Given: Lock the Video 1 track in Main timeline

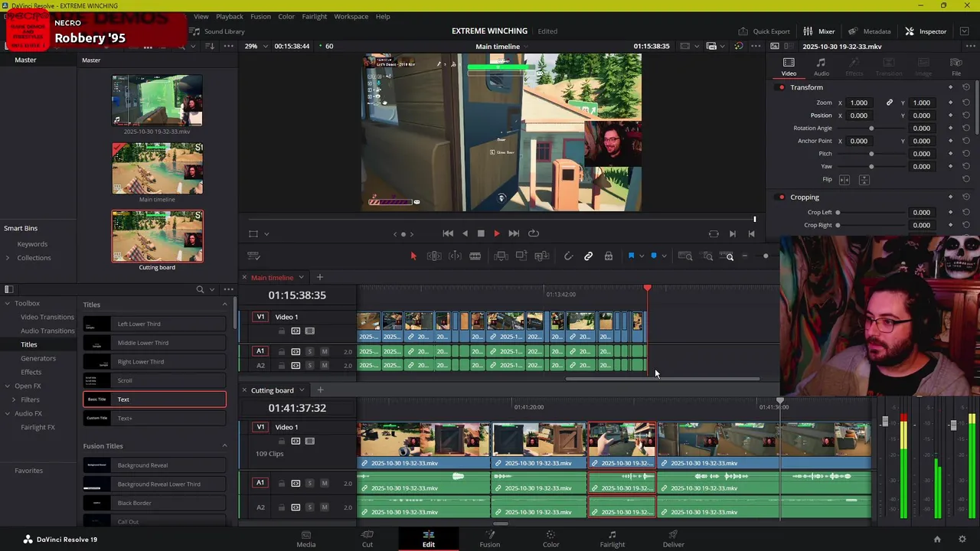Looking at the screenshot, I should pos(281,331).
